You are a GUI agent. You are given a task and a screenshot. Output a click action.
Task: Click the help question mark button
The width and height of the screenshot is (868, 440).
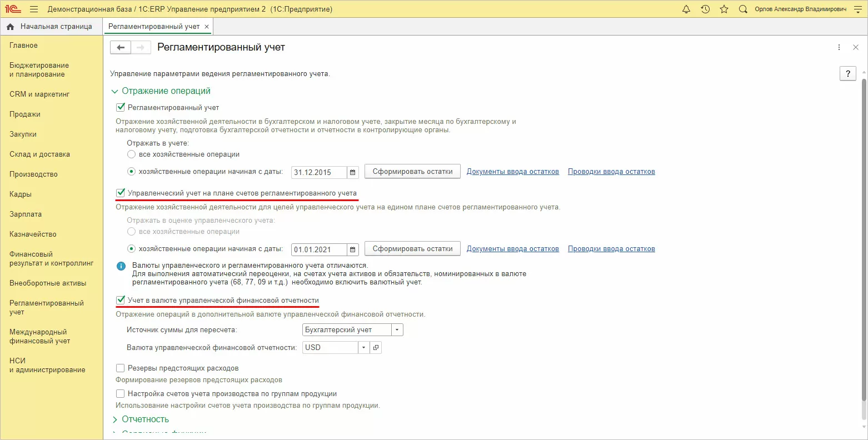coord(848,74)
